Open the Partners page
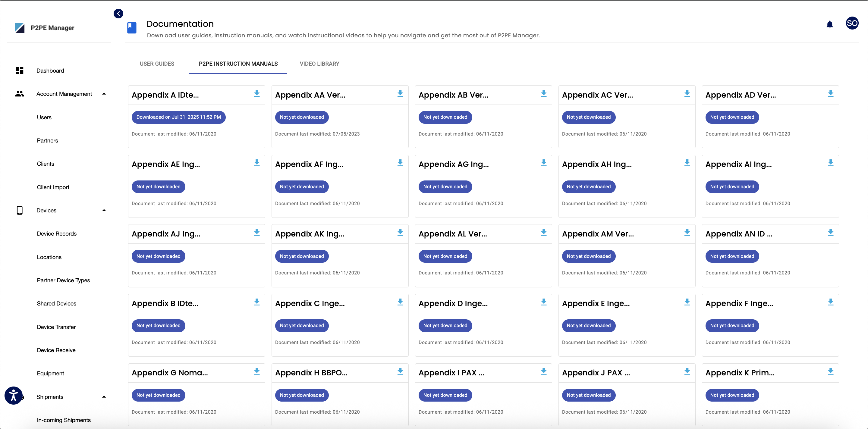The image size is (868, 429). click(48, 140)
